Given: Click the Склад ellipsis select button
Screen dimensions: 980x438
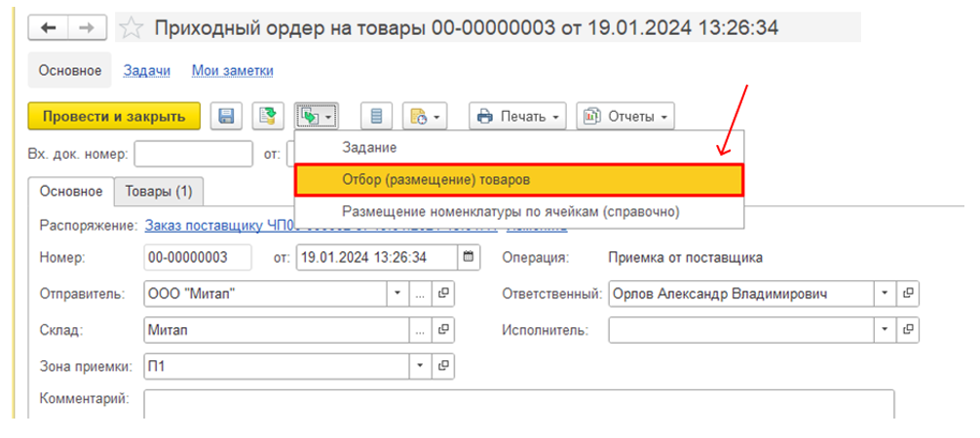Looking at the screenshot, I should click(420, 331).
